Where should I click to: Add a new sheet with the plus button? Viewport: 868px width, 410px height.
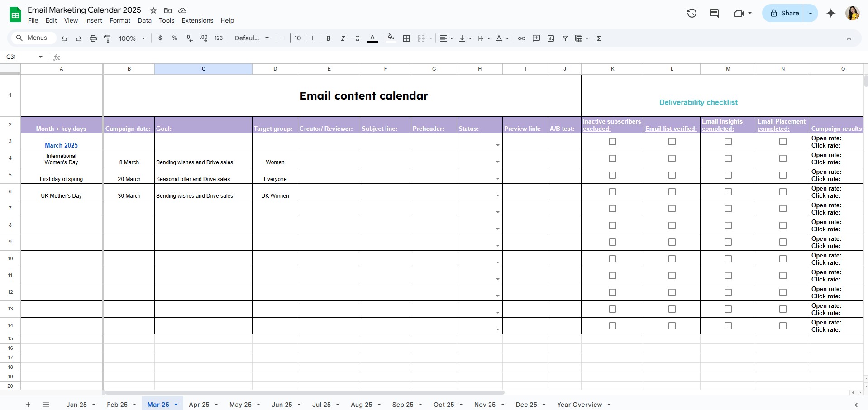(28, 404)
